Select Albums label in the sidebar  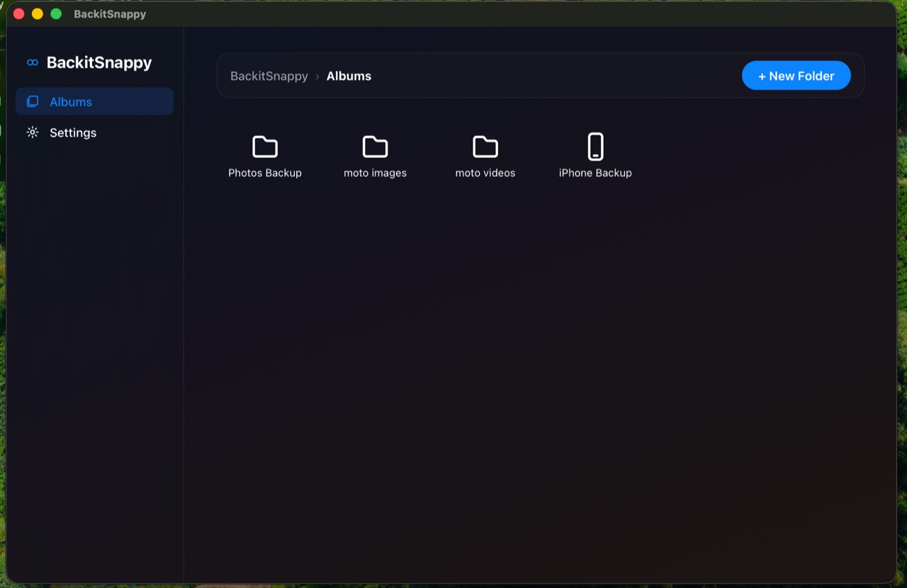click(x=71, y=102)
